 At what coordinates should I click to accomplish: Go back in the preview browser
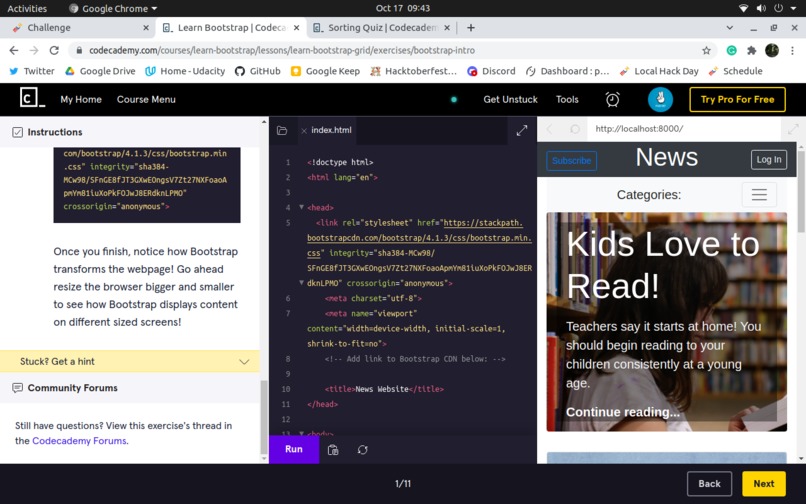point(549,129)
